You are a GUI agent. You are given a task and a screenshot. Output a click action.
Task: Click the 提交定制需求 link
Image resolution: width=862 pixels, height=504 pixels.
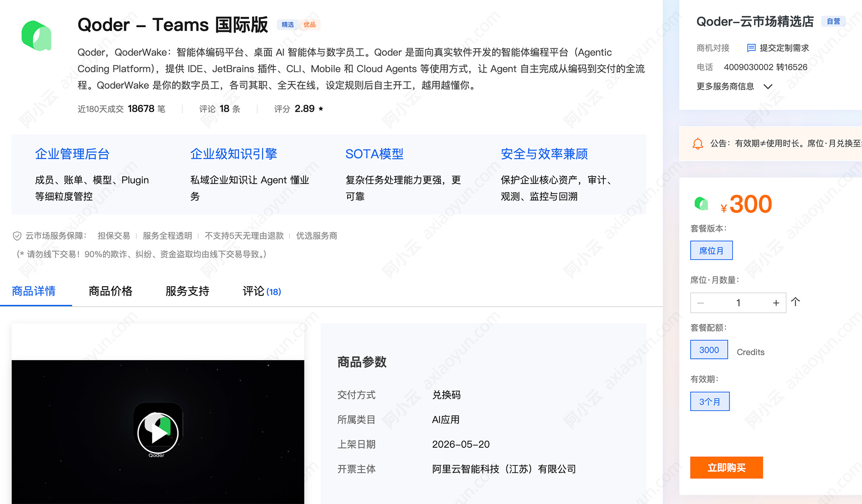(x=784, y=48)
